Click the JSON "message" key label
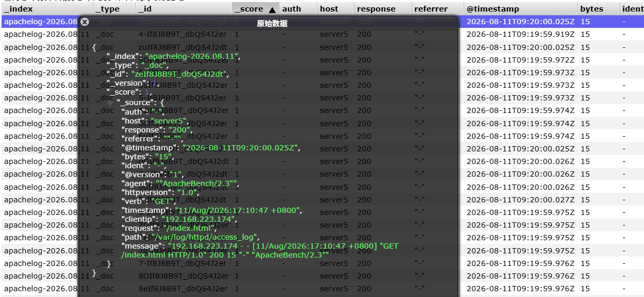 coord(142,246)
